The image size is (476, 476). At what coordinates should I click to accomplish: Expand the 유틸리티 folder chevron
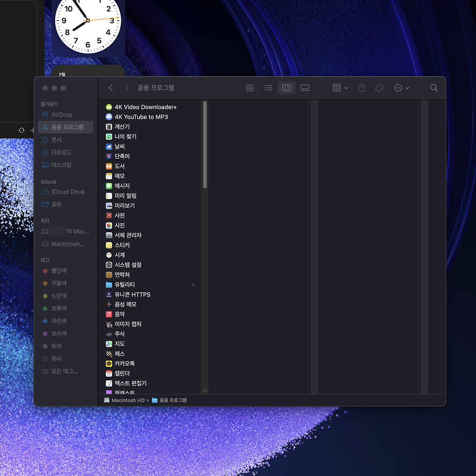(193, 285)
